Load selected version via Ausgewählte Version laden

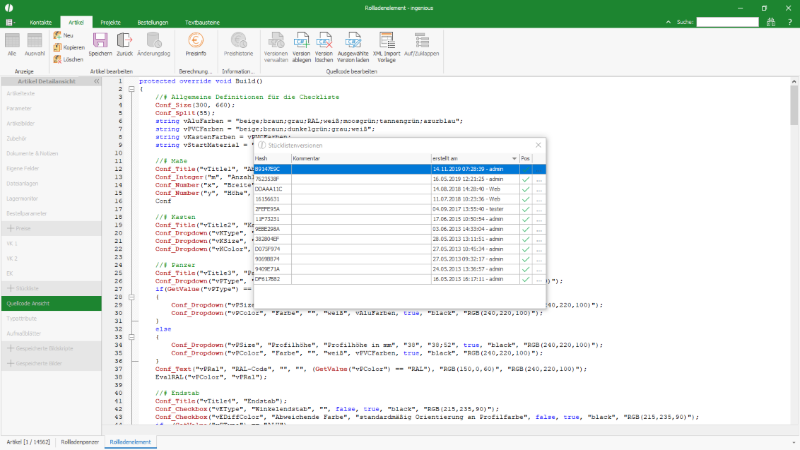click(x=353, y=47)
